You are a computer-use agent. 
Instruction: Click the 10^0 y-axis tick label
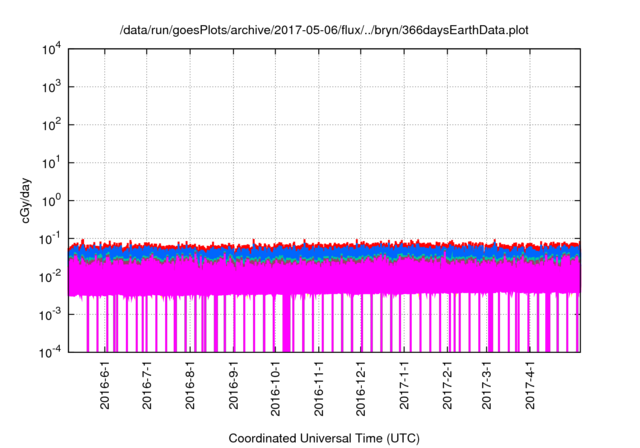[51, 201]
